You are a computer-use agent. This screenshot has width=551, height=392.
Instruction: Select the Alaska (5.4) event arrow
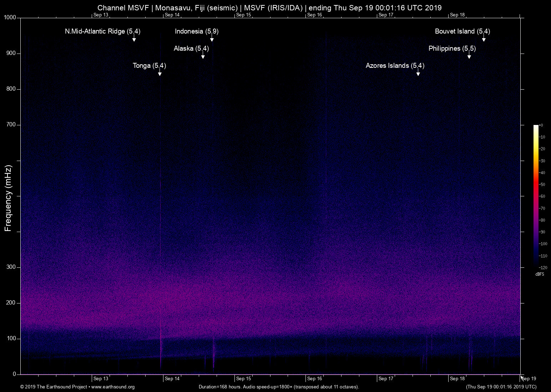tap(203, 56)
